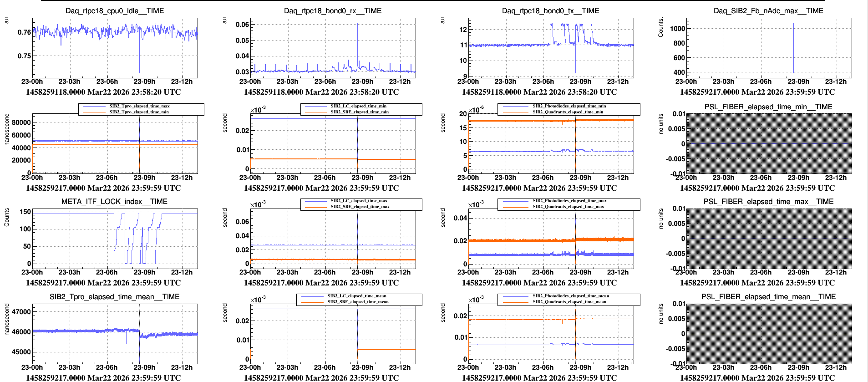This screenshot has height=382, width=868.
Task: Click the PSL_FIBER_elapsed_time_mean__TIME title
Action: click(768, 296)
